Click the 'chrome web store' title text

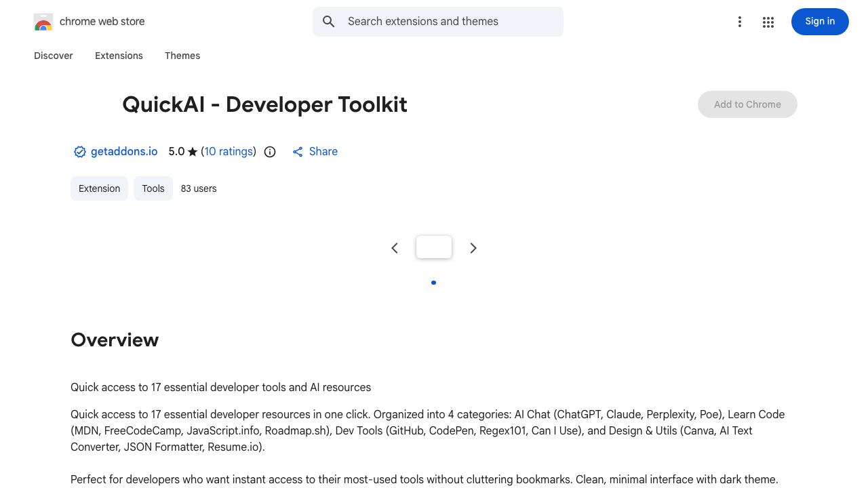pyautogui.click(x=102, y=22)
